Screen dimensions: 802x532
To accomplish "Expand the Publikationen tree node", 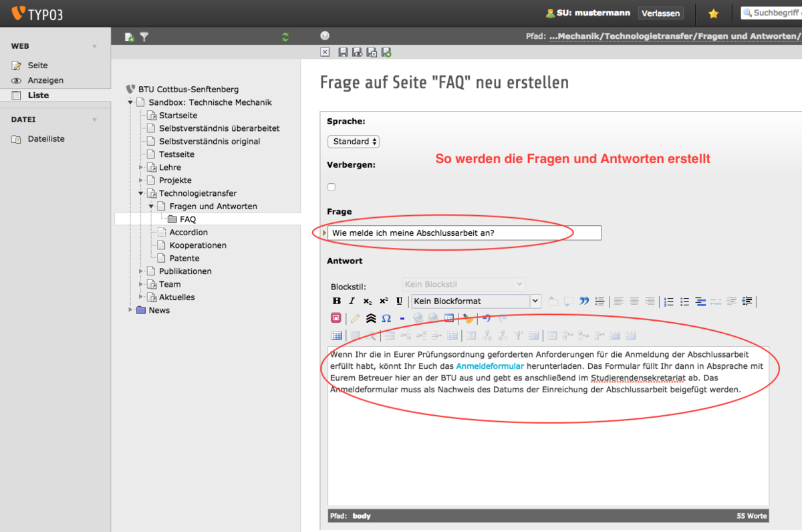I will coord(141,271).
